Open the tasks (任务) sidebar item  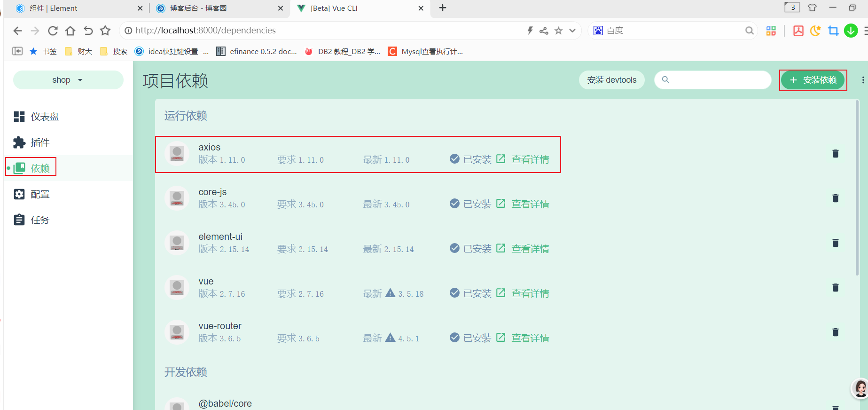tap(68, 220)
